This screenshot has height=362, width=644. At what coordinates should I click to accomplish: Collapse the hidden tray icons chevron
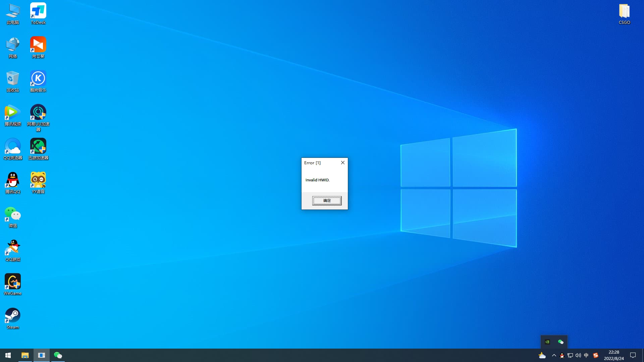tap(554, 355)
